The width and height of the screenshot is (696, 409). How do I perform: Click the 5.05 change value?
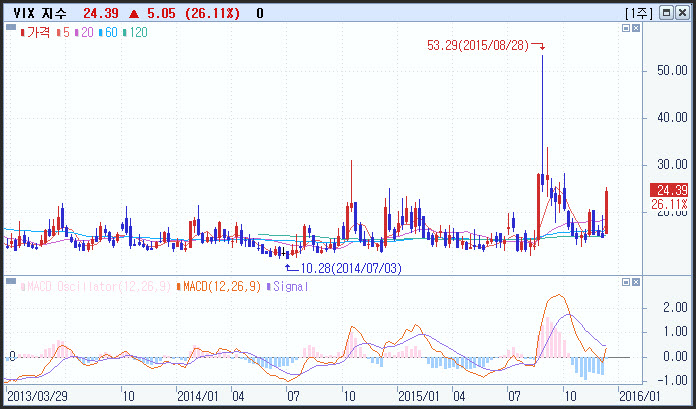click(162, 13)
